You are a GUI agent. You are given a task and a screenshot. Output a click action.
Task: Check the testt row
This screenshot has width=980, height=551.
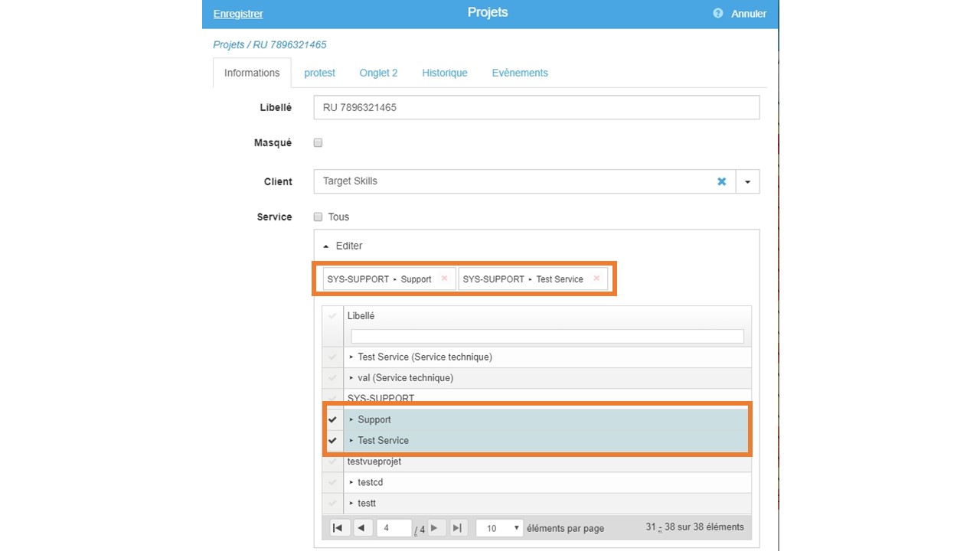[332, 504]
